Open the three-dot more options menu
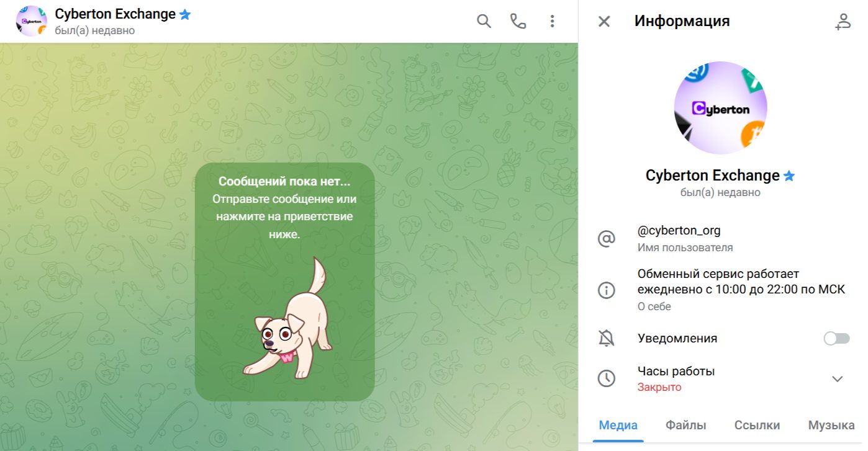The image size is (868, 451). [552, 21]
